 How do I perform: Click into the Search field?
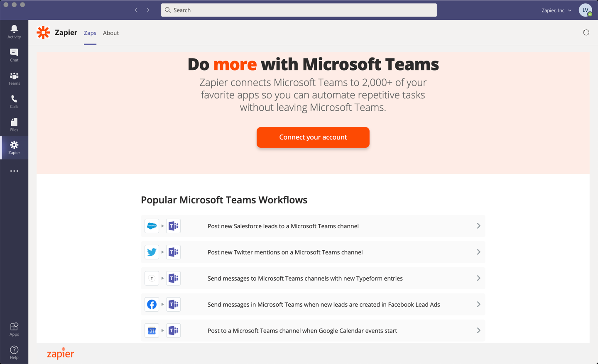[x=299, y=10]
